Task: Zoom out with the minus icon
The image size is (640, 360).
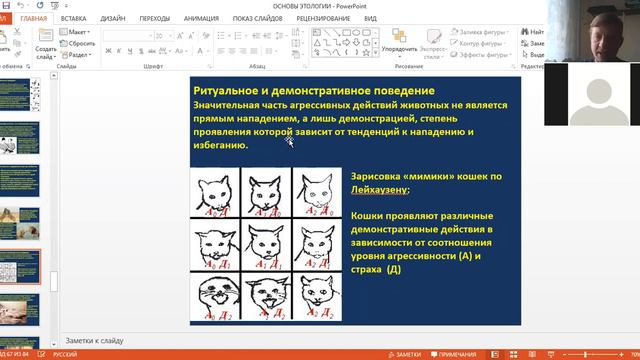Action: (564, 355)
